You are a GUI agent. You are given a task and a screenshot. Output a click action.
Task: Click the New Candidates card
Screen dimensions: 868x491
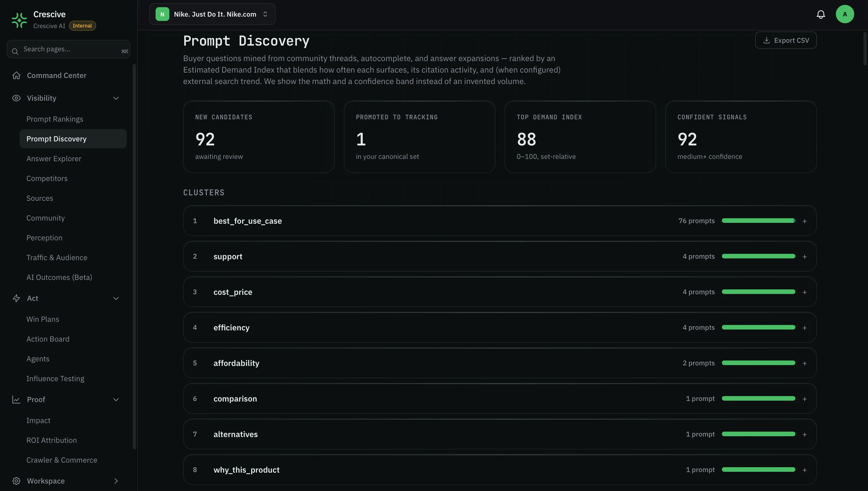click(x=259, y=137)
